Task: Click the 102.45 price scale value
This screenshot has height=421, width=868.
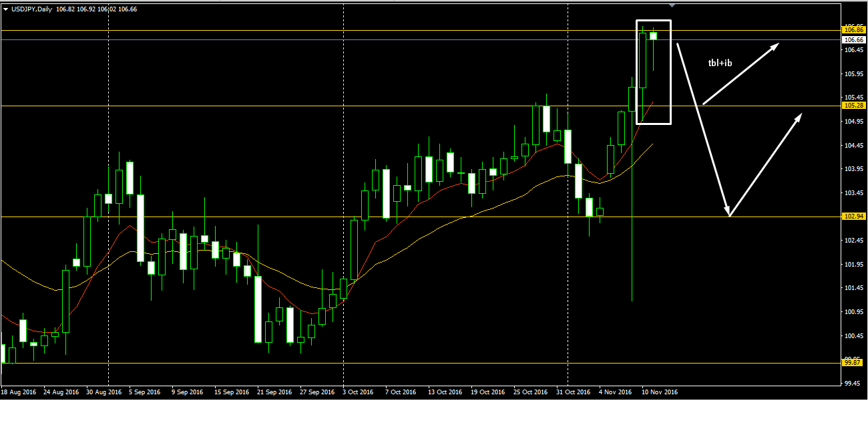Action: [854, 241]
